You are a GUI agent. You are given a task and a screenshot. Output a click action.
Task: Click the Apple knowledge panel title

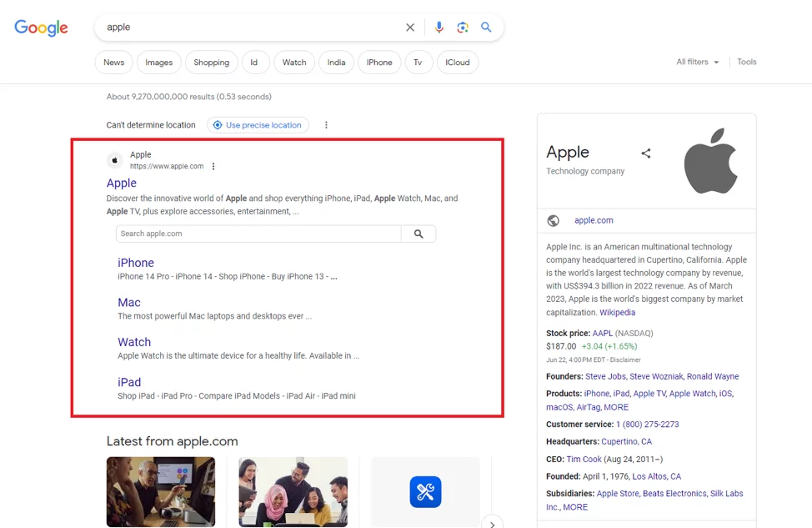tap(568, 153)
